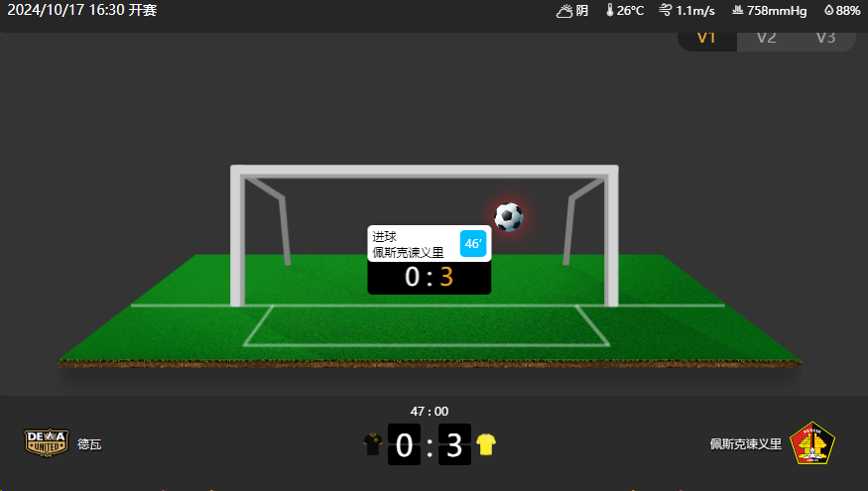Click the 47:00 match clock

(x=429, y=412)
